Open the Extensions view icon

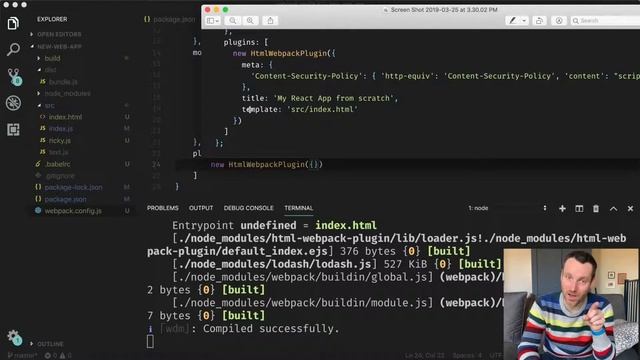click(13, 129)
